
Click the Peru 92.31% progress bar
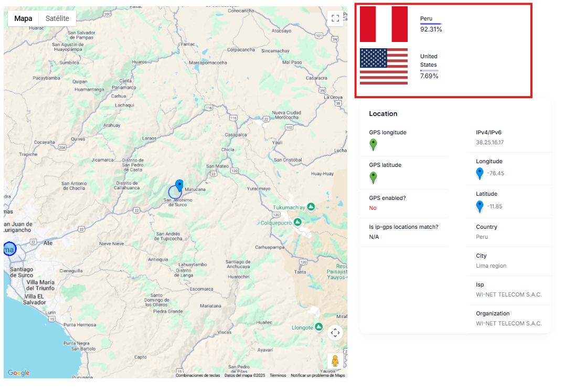pyautogui.click(x=431, y=24)
